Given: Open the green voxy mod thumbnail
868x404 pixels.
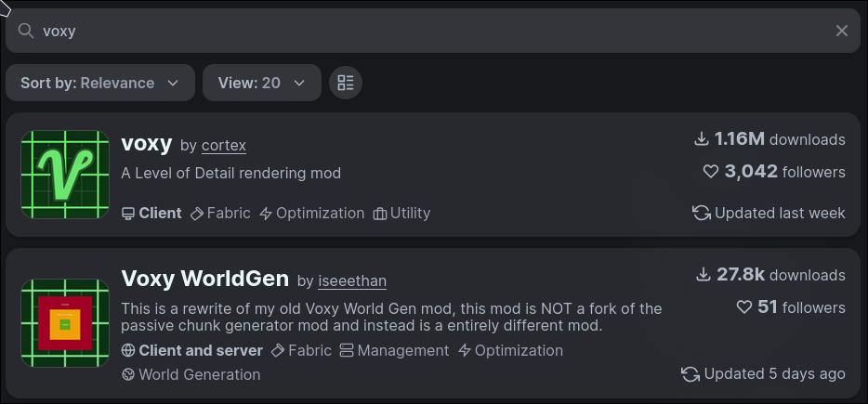Looking at the screenshot, I should (x=65, y=175).
